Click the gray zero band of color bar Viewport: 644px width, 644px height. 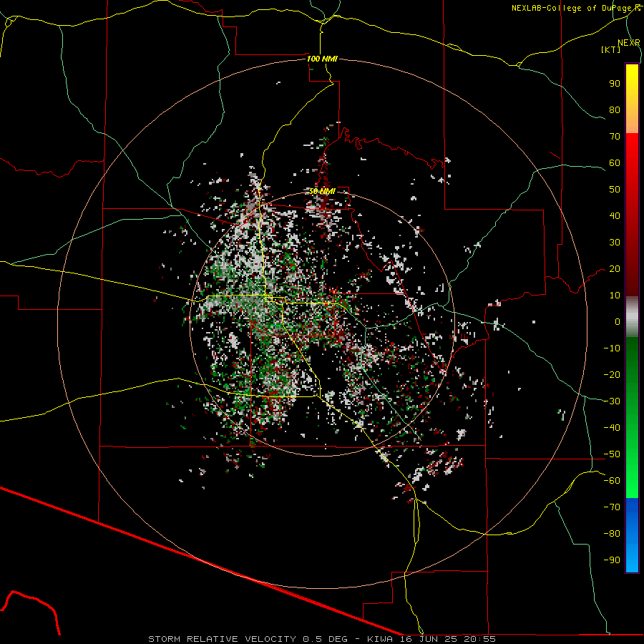point(632,317)
